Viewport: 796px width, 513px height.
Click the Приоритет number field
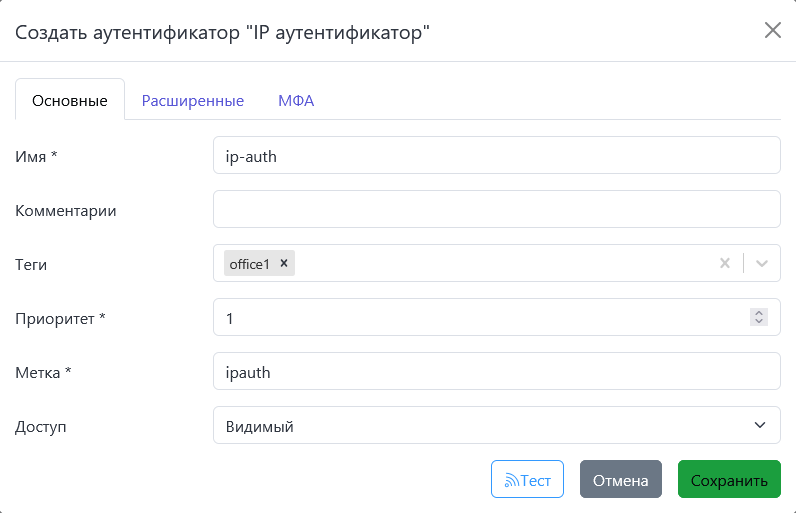(x=480, y=317)
